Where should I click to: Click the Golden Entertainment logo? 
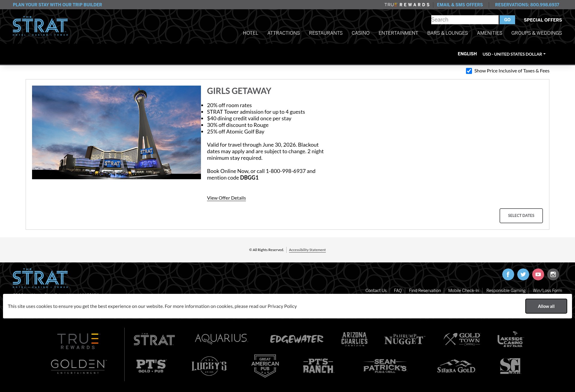(x=78, y=367)
